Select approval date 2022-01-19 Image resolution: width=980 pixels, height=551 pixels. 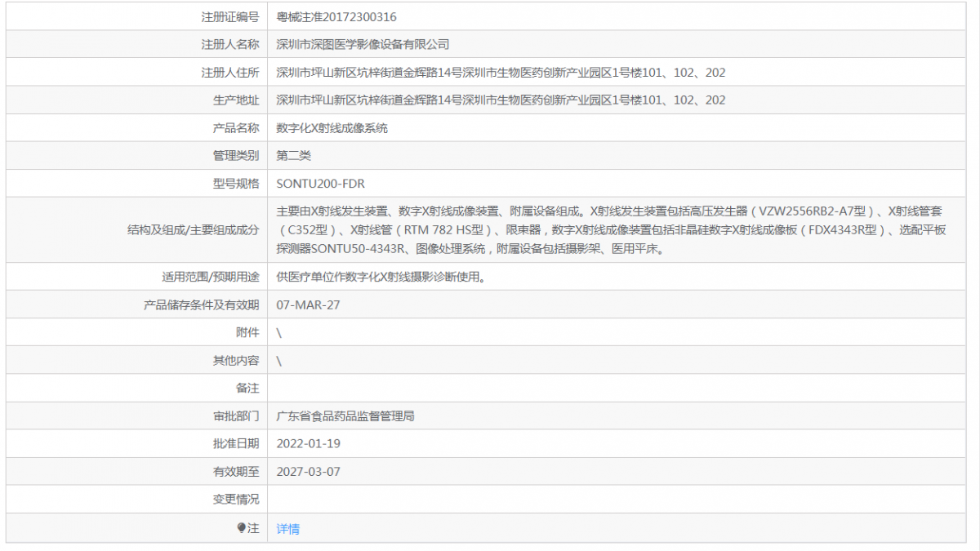click(x=308, y=444)
